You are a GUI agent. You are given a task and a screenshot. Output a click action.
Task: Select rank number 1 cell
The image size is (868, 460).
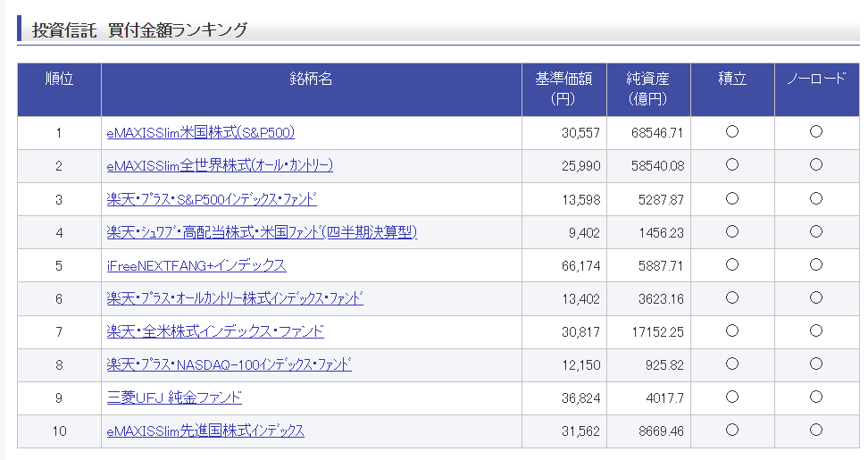pyautogui.click(x=59, y=133)
